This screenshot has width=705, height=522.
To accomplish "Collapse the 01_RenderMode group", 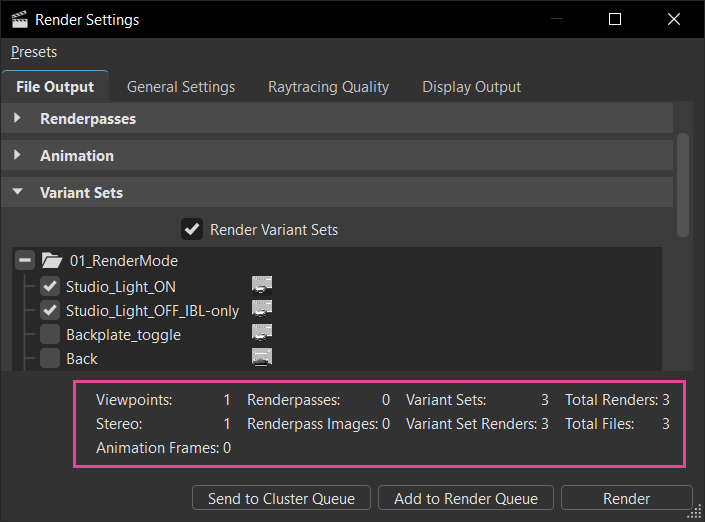I will [x=25, y=261].
